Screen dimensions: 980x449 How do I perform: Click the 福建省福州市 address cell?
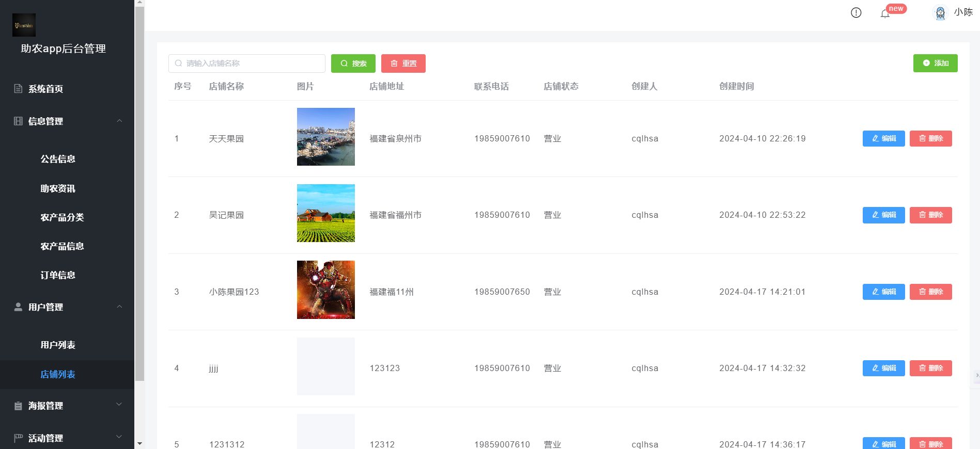[x=395, y=215]
